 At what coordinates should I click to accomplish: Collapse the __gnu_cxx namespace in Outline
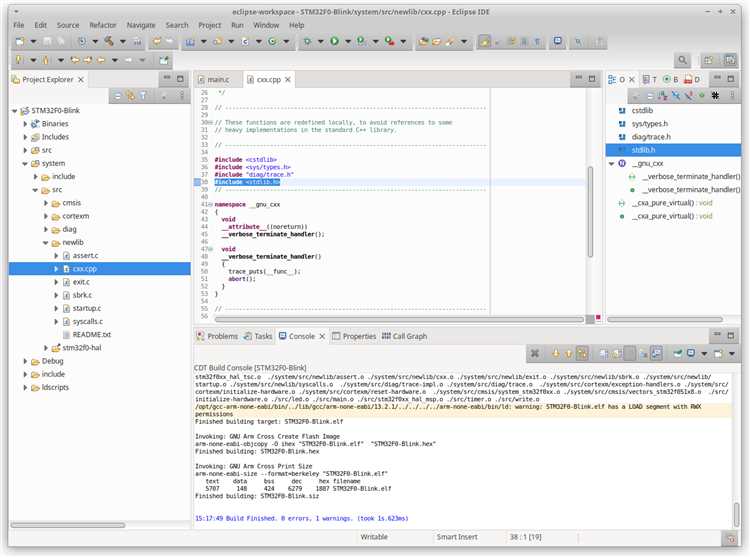click(x=611, y=164)
